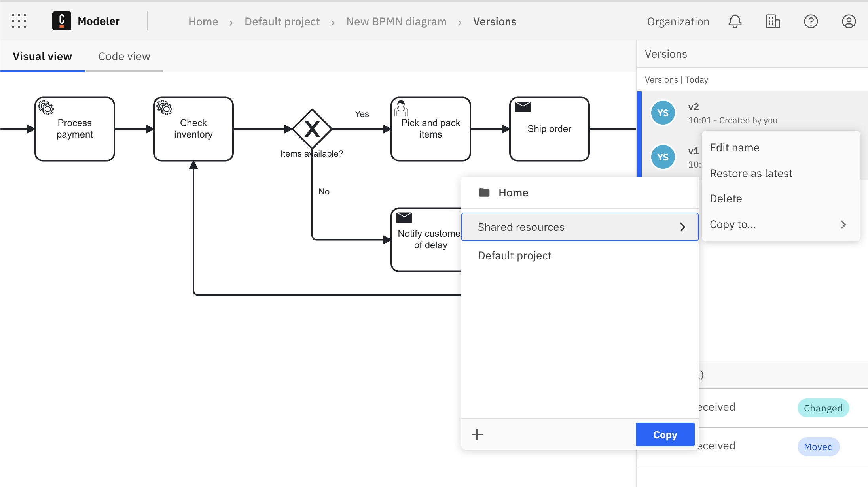This screenshot has width=868, height=487.
Task: Select the v2 version avatar
Action: pyautogui.click(x=663, y=113)
